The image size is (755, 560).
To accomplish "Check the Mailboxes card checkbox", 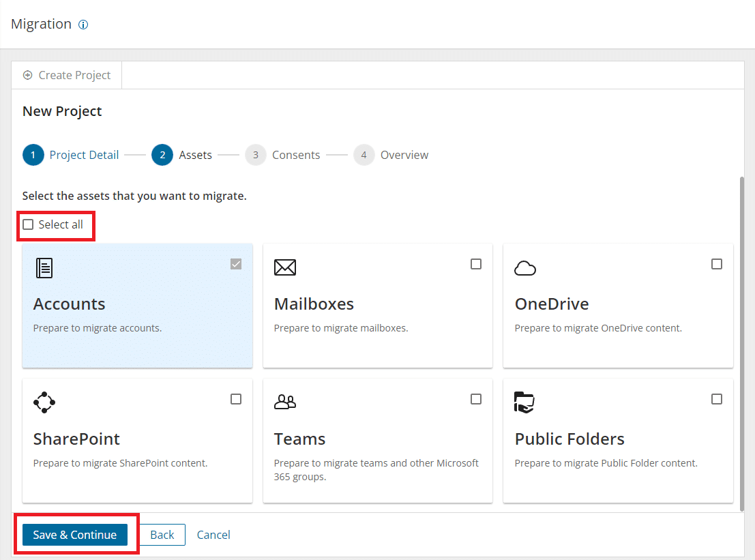I will click(x=476, y=264).
